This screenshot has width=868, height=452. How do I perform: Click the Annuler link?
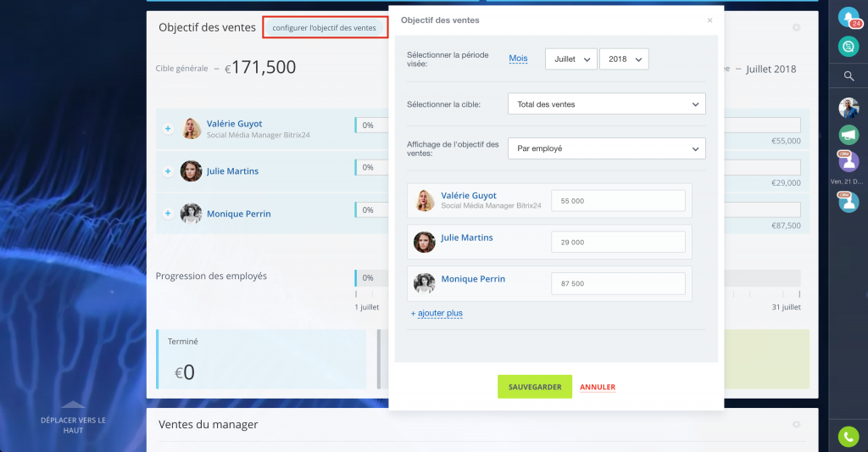(x=598, y=387)
